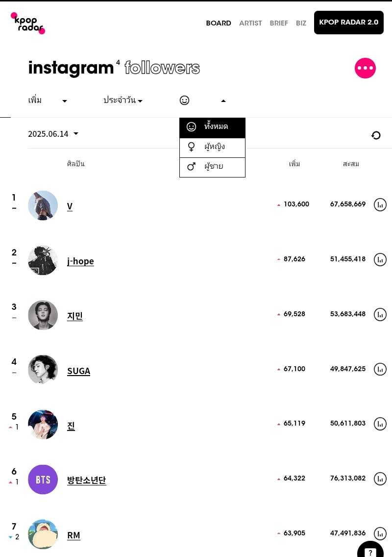Click the BTS purple profile thumbnail
Screen dimensions: 392x557
(43, 480)
